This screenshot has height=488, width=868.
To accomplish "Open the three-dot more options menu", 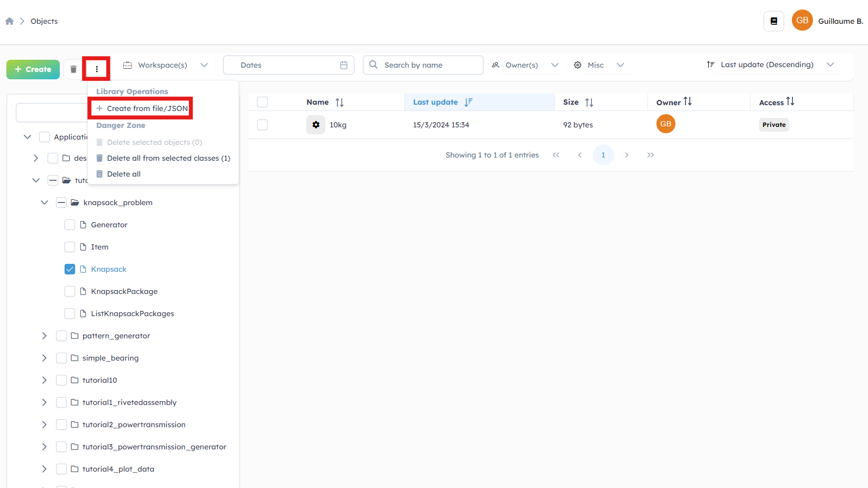I will point(97,69).
